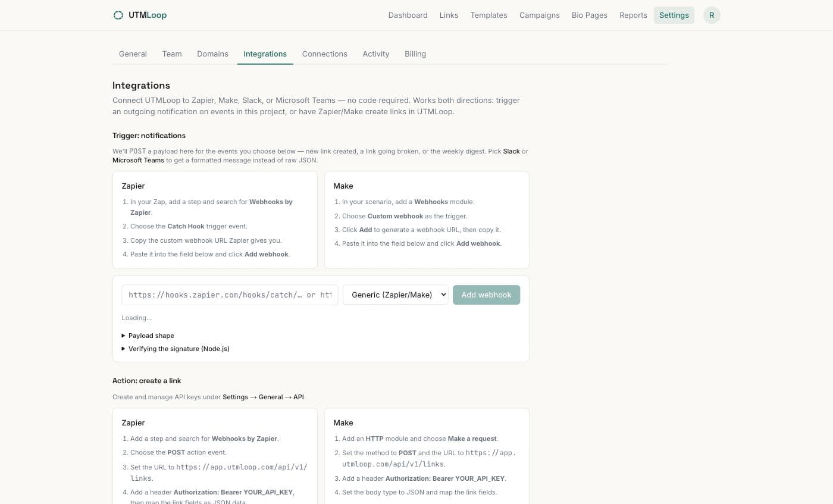Expand Verifying the signature (Node.js)
Screen dimensions: 833x504
(x=176, y=349)
